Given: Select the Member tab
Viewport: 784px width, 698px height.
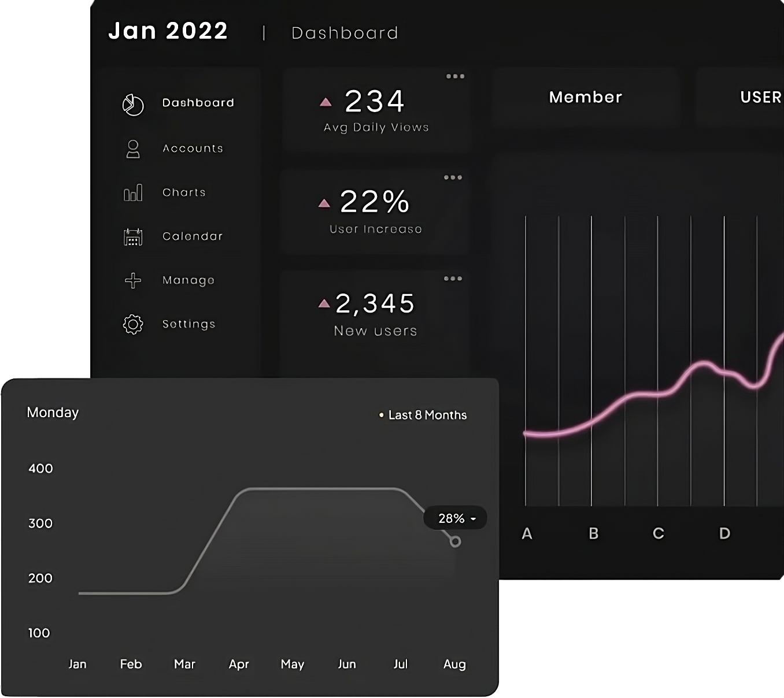Looking at the screenshot, I should click(x=585, y=97).
